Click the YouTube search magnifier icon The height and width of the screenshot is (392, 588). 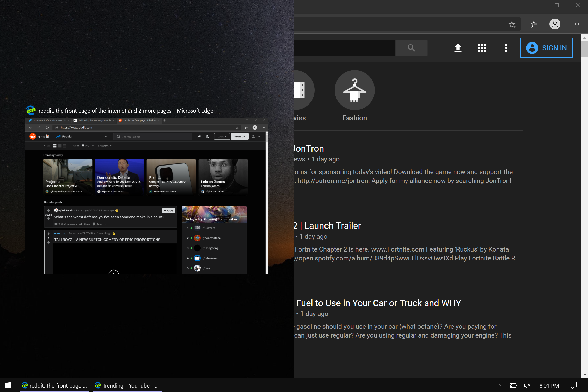[411, 48]
